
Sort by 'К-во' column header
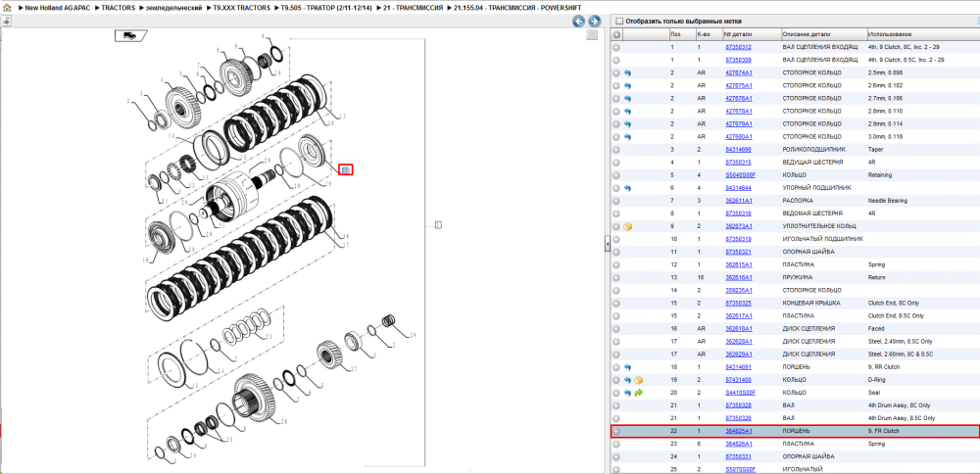[710, 34]
